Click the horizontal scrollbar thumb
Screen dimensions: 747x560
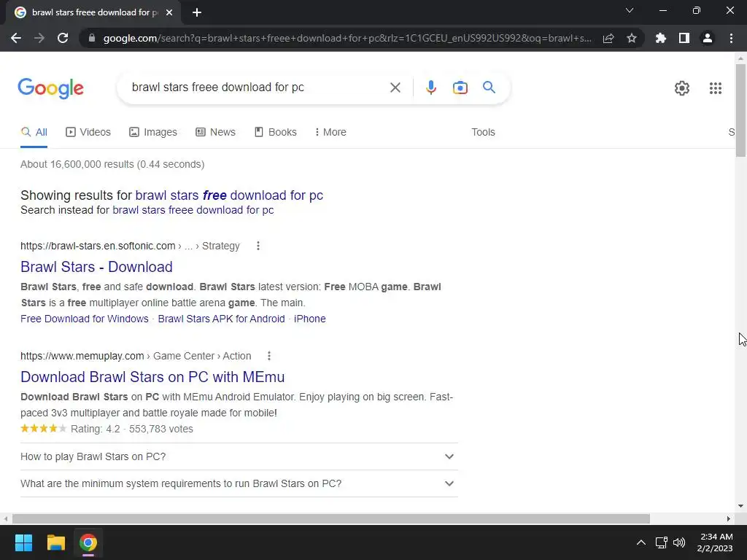click(331, 518)
